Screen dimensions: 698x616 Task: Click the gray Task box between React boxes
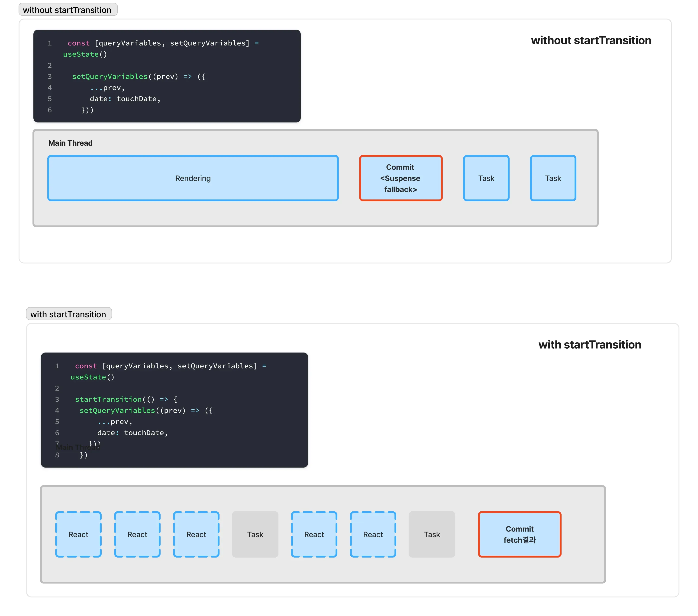click(255, 534)
